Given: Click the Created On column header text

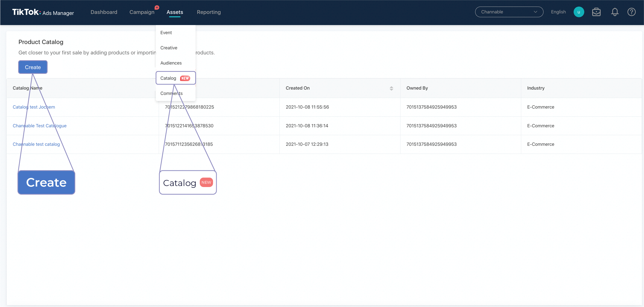Looking at the screenshot, I should click(297, 88).
